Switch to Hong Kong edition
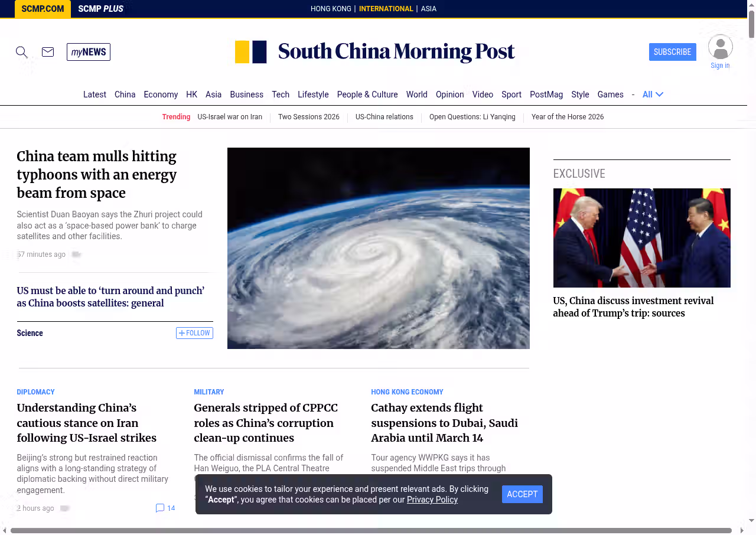 (331, 9)
